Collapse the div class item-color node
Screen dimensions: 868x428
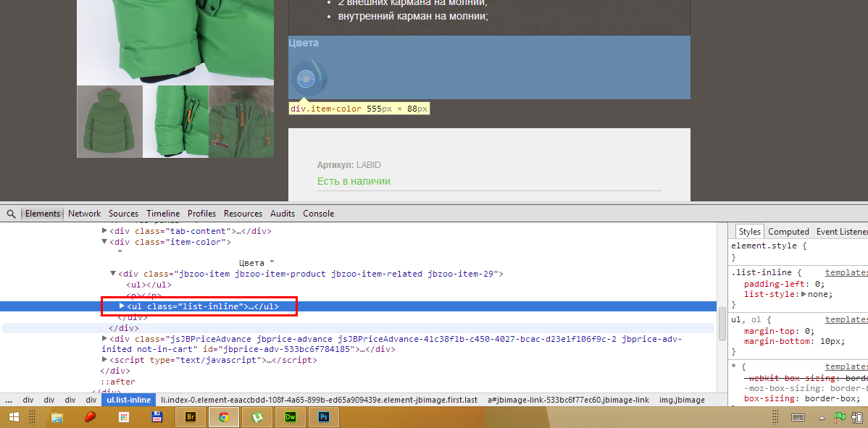(x=104, y=242)
